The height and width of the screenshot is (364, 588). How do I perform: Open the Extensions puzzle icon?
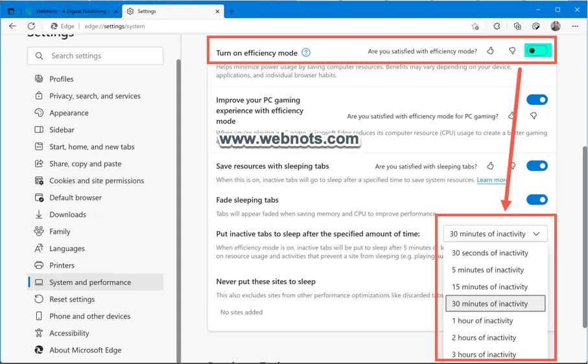[497, 26]
